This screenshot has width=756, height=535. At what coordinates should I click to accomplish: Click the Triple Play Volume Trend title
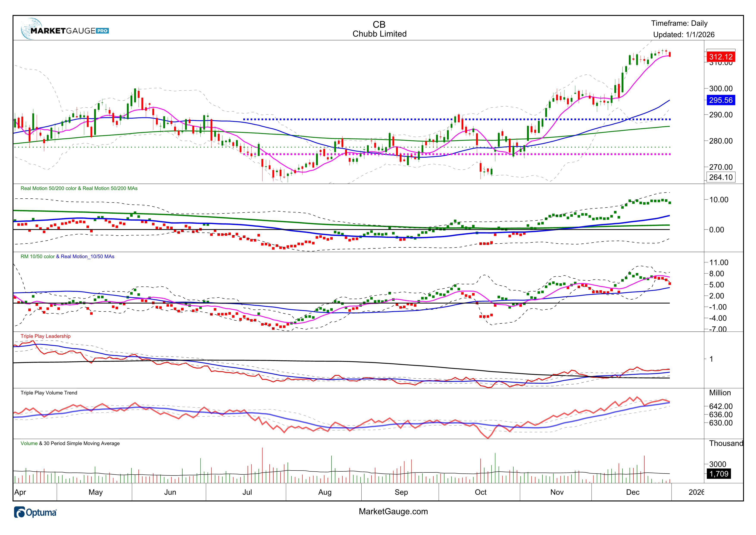pos(49,393)
